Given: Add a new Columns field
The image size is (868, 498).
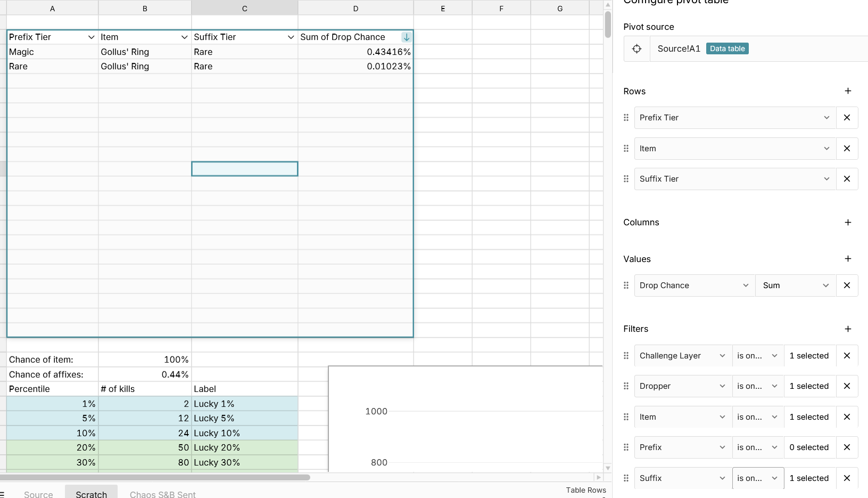Looking at the screenshot, I should click(848, 223).
